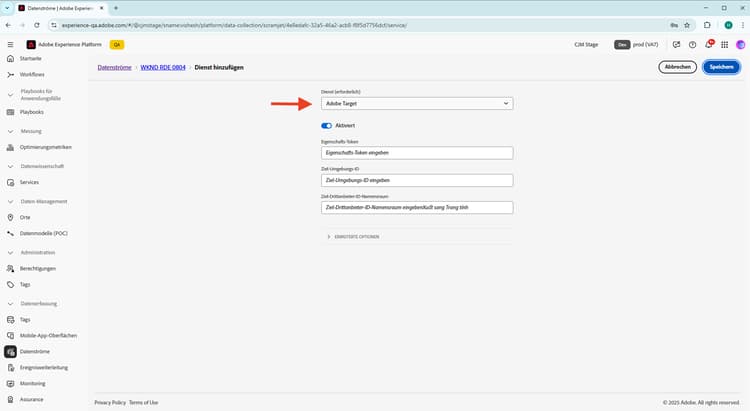Close the Datenströme browser tab
The image size is (750, 411).
coord(101,8)
